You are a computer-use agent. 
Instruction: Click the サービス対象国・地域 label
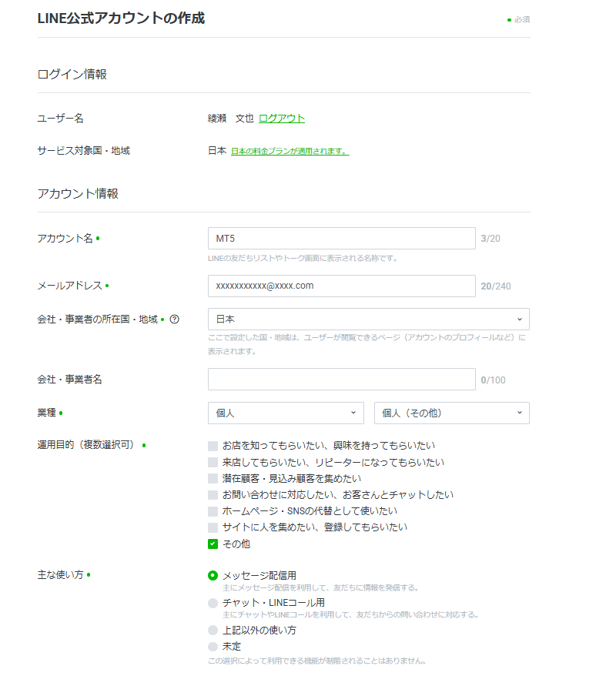point(84,151)
